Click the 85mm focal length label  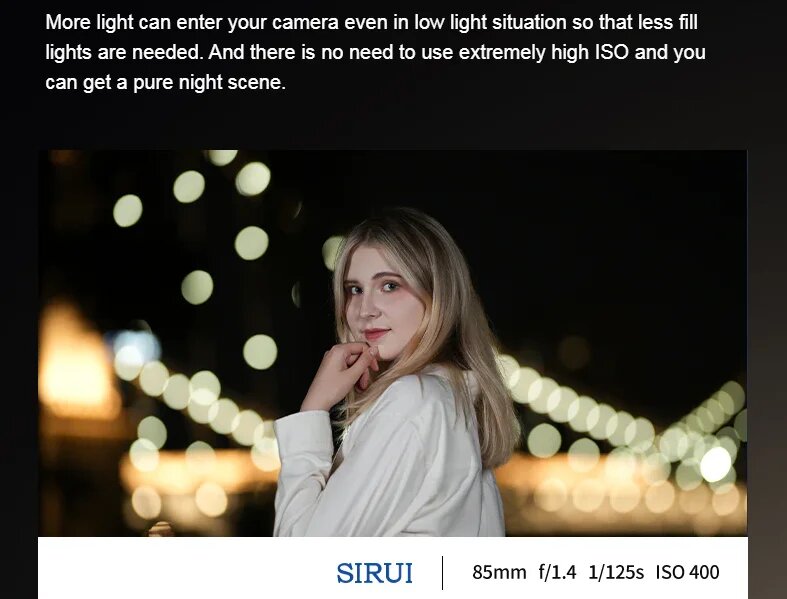[x=499, y=572]
